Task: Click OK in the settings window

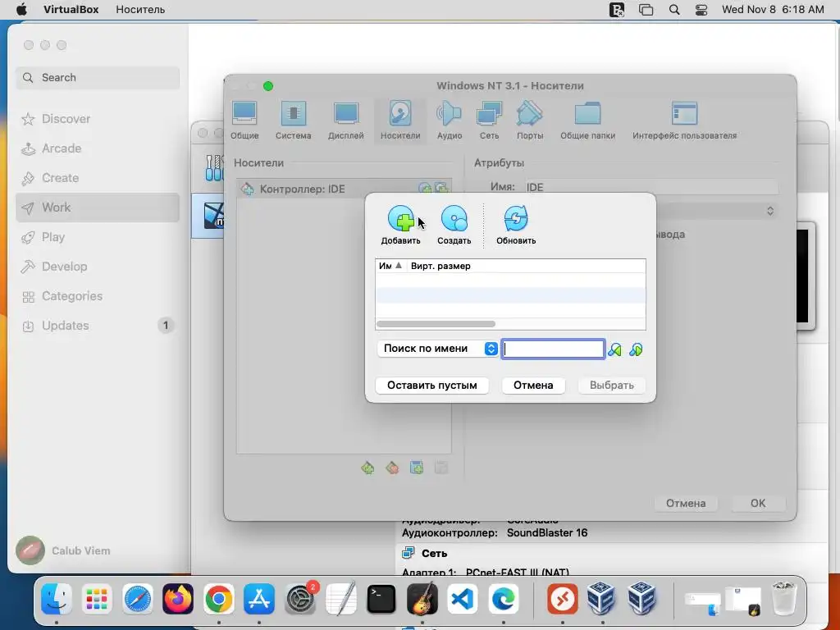Action: (757, 503)
